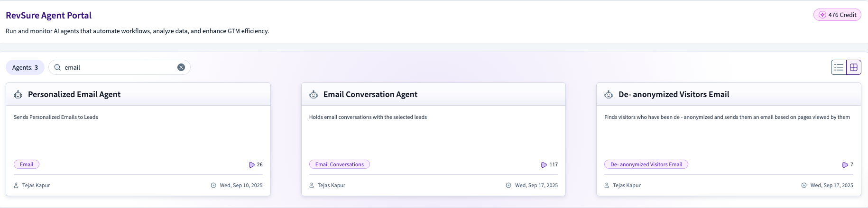
Task: Click the run count number 26
Action: pos(259,165)
